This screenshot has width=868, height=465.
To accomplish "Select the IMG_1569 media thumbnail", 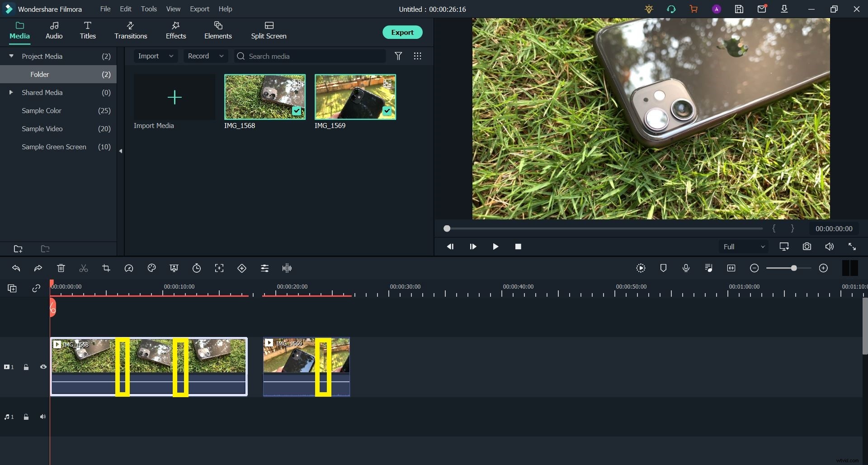I will (355, 97).
